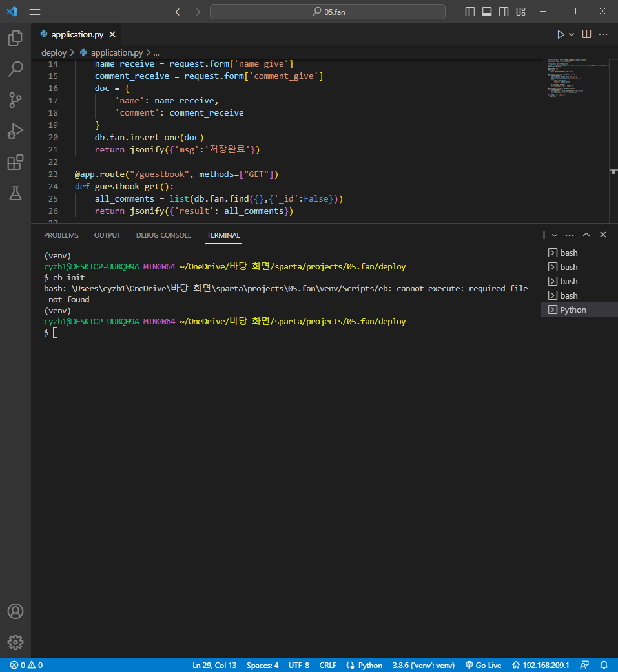Open terminal panel More Actions ellipsis
This screenshot has height=672, width=618.
point(569,235)
